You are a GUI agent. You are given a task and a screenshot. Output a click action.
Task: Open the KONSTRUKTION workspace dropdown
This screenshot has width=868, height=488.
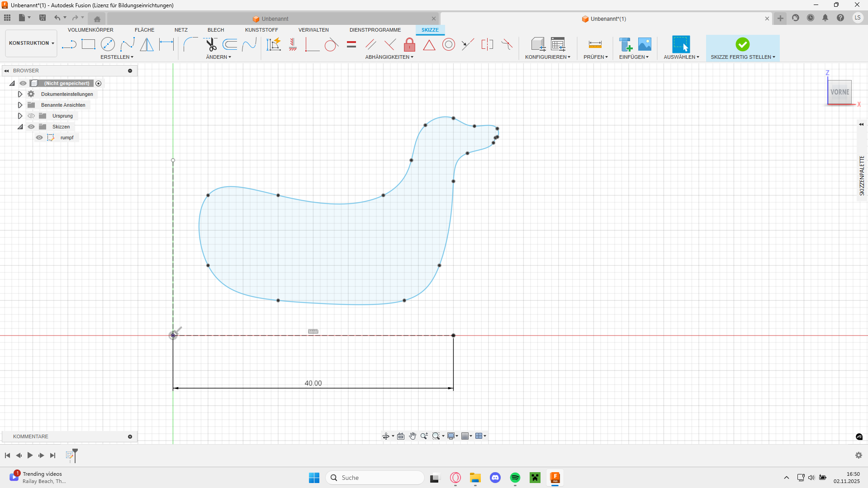(x=31, y=43)
